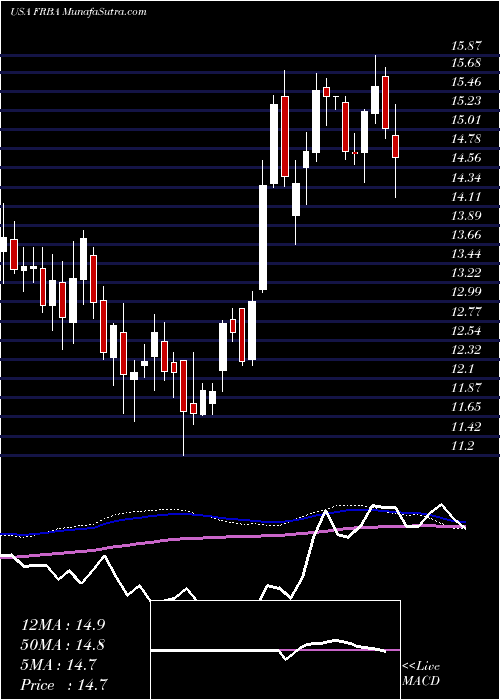Image resolution: width=500 pixels, height=700 pixels.
Task: Click the 15.68 price axis label
Action: point(466,63)
